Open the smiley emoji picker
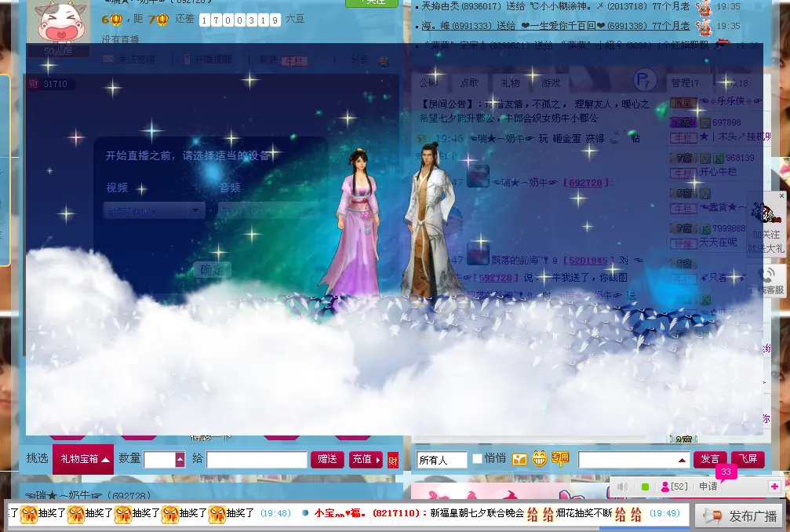Viewport: 790px width, 532px height. [x=539, y=458]
